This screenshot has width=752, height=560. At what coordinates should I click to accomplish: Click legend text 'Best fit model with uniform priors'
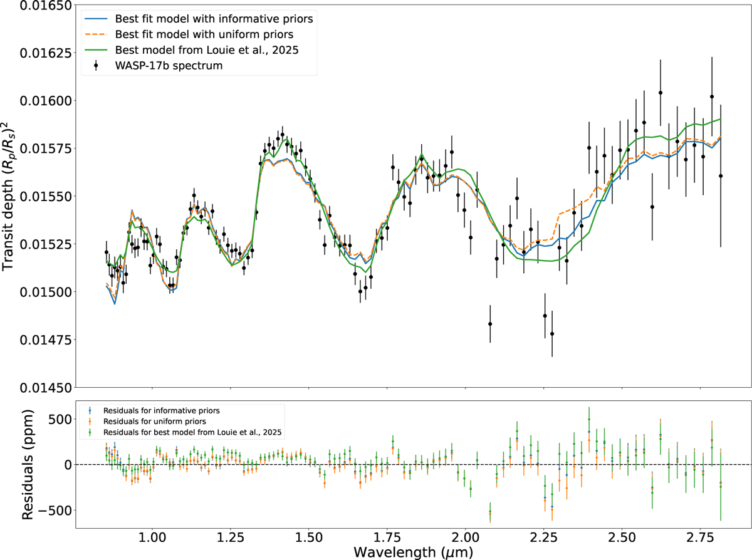tap(204, 35)
